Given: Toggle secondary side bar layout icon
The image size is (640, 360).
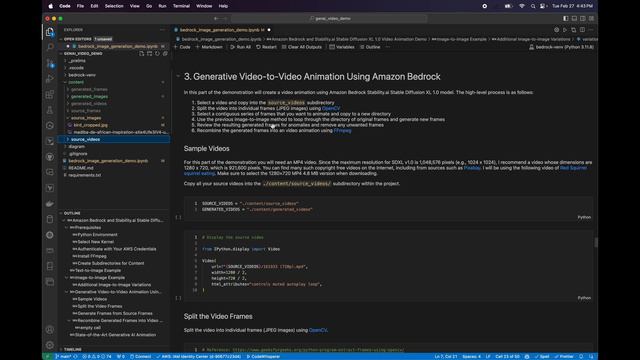Looking at the screenshot, I should coord(583,18).
